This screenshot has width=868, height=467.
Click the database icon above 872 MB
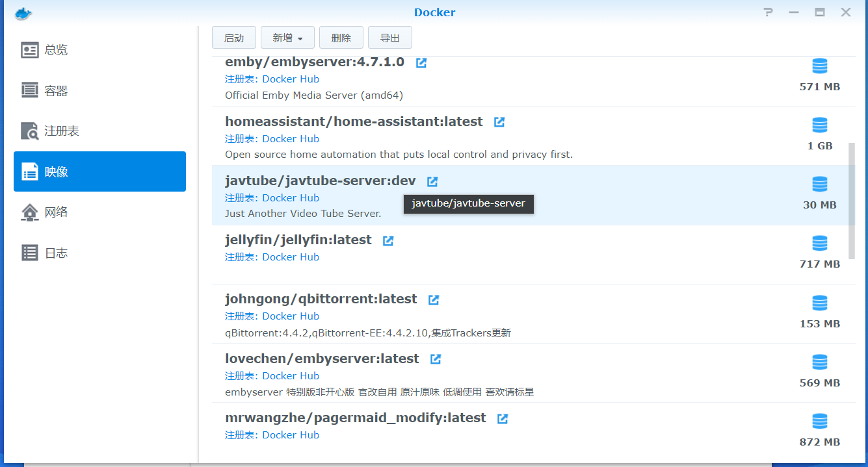(820, 421)
